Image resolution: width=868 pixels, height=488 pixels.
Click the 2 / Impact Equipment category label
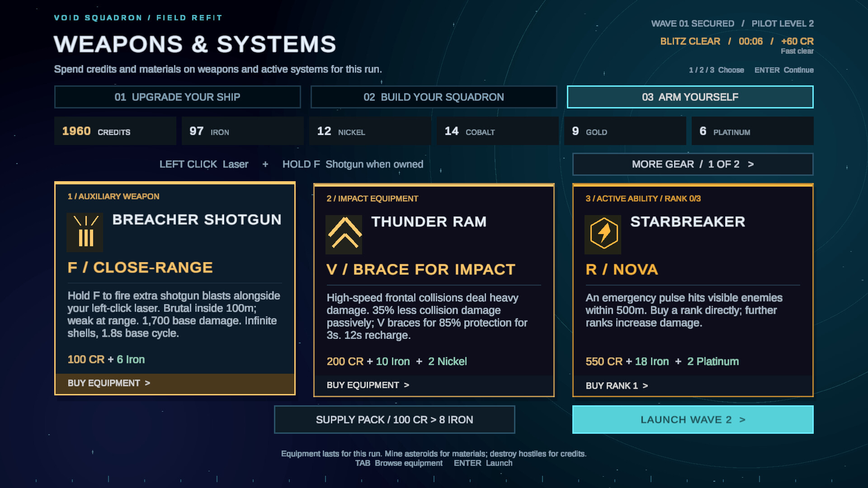click(x=372, y=199)
